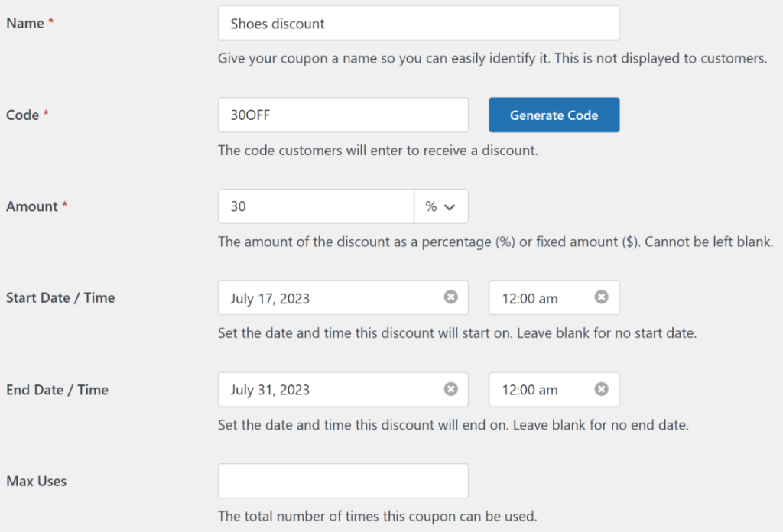Clear the 12:00 am start time value
Viewport: 783px width, 532px height.
(601, 297)
